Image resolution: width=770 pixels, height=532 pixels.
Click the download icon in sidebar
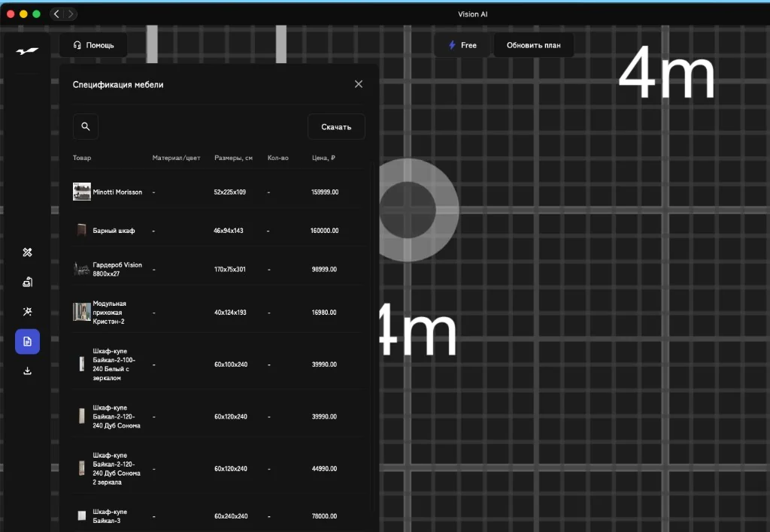pyautogui.click(x=28, y=370)
